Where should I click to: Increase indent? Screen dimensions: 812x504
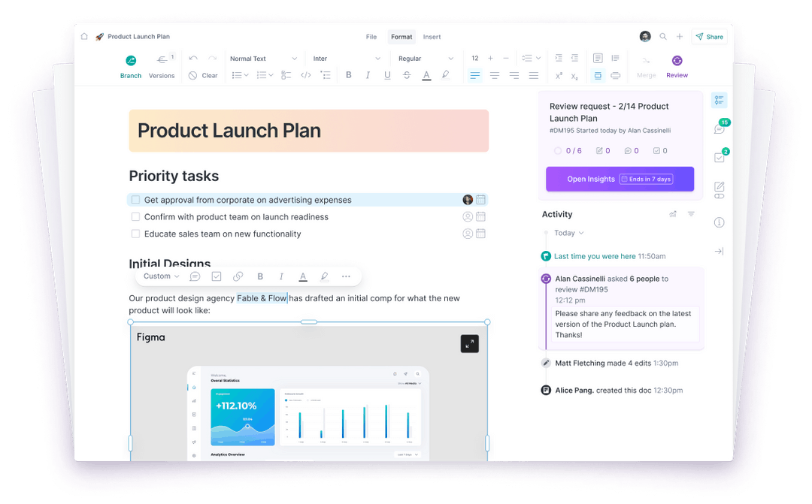point(558,58)
